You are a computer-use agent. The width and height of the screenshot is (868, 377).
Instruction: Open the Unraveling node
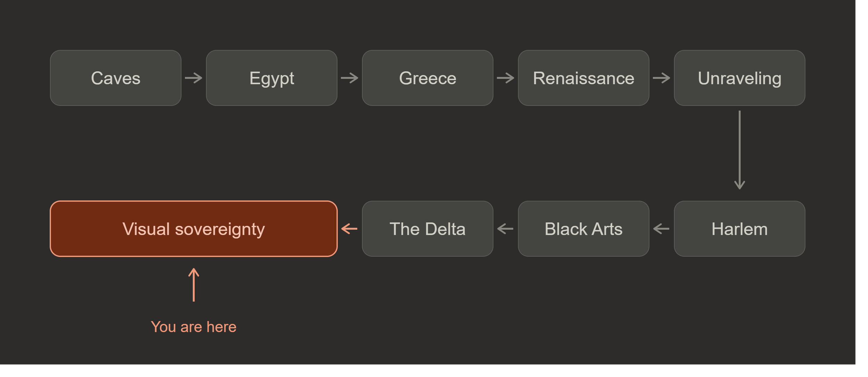point(739,78)
